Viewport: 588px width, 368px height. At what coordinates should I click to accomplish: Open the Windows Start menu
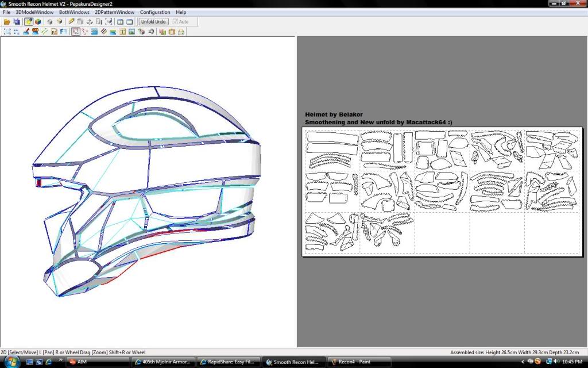(11, 362)
